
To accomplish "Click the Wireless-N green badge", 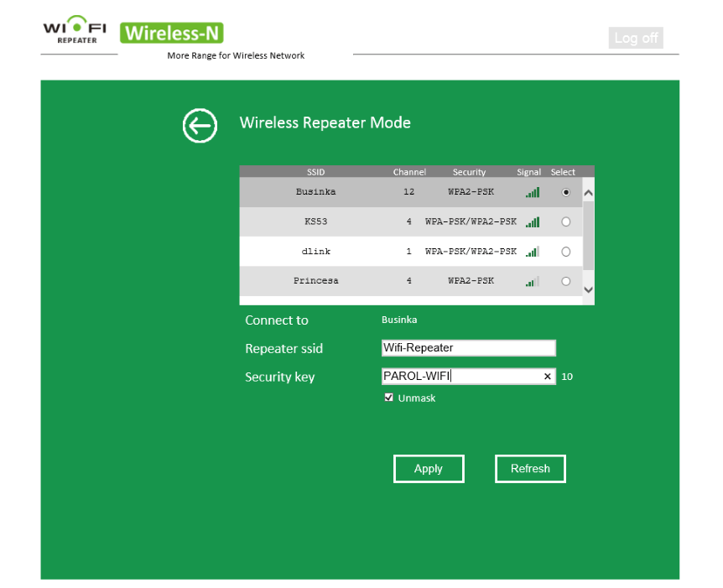I will pyautogui.click(x=172, y=33).
